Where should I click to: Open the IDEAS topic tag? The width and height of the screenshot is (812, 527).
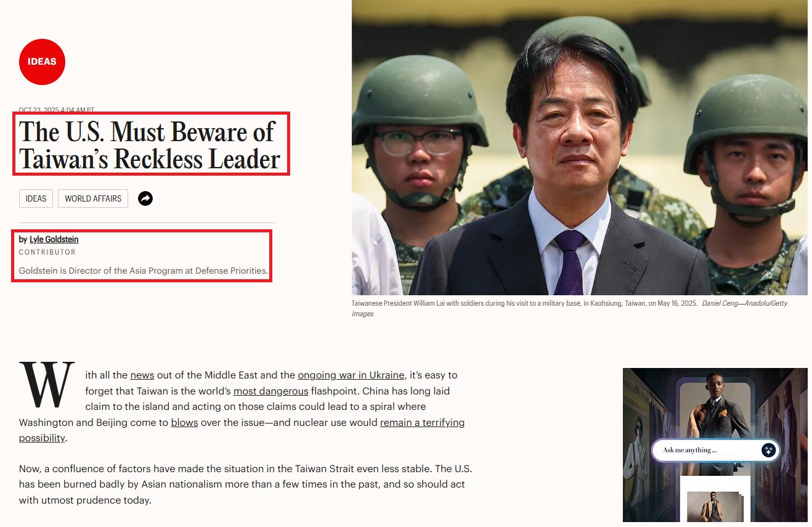coord(36,198)
